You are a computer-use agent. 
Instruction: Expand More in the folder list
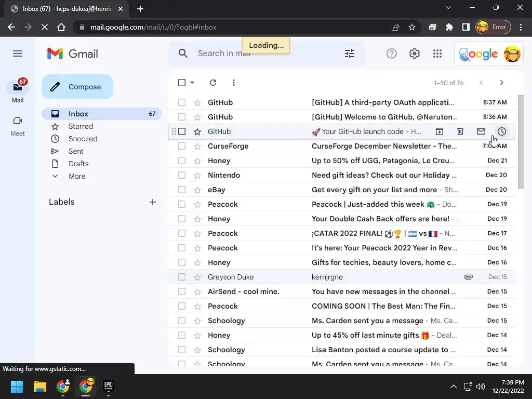[x=77, y=176]
